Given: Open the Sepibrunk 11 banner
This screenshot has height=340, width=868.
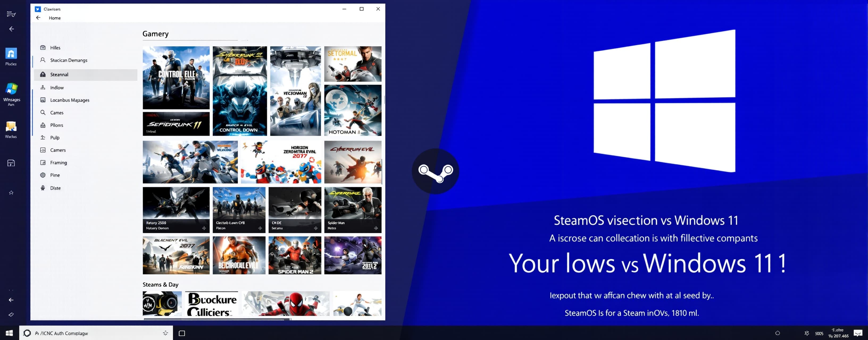Looking at the screenshot, I should pyautogui.click(x=176, y=124).
